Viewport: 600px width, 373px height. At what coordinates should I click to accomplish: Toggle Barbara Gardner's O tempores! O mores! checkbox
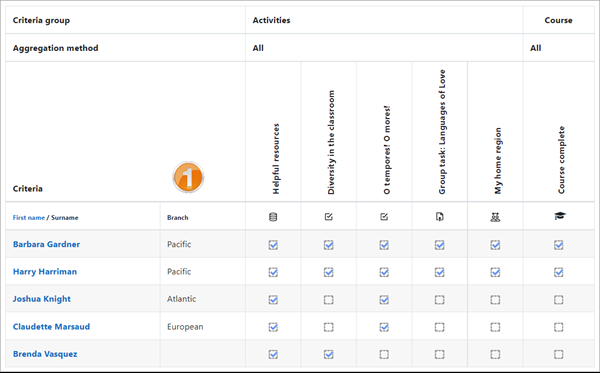(x=384, y=245)
